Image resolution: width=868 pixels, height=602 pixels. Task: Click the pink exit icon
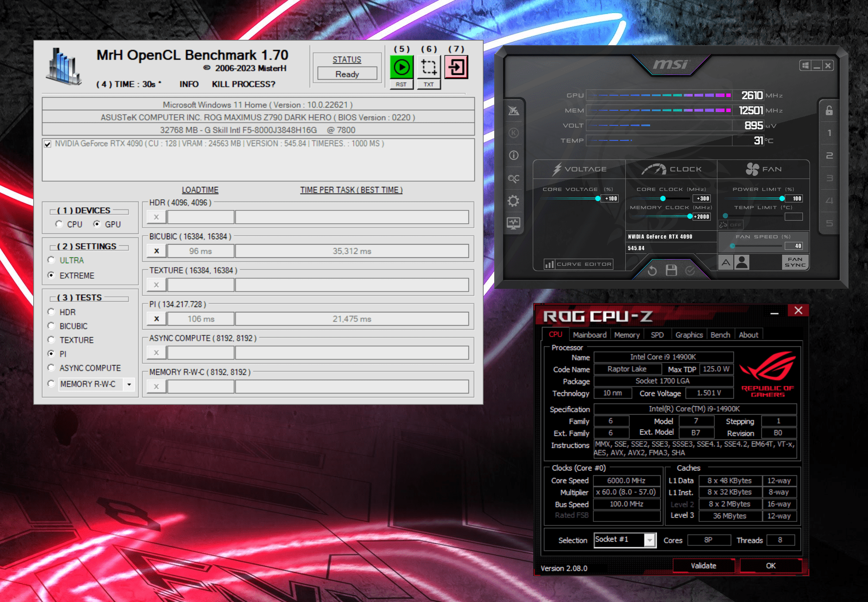(x=456, y=67)
